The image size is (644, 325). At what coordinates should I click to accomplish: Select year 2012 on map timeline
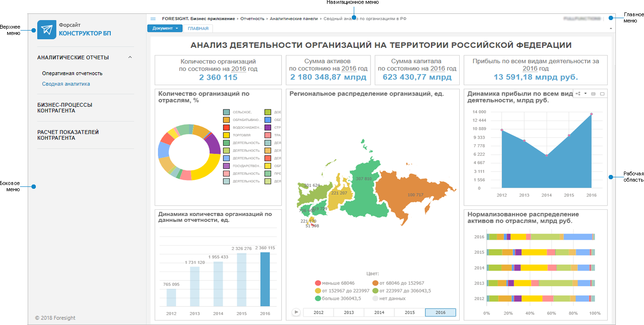(x=318, y=313)
